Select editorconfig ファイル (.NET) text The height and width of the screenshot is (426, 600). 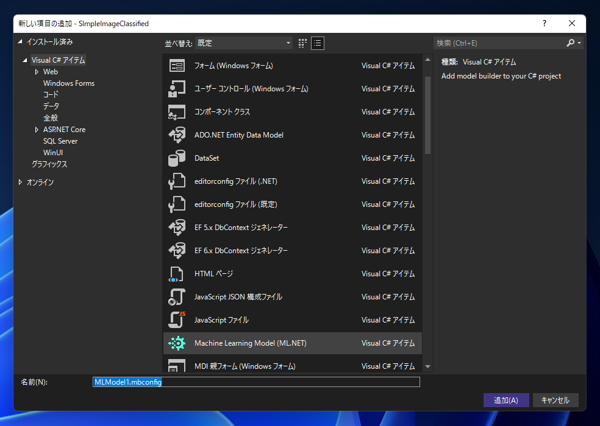(236, 181)
